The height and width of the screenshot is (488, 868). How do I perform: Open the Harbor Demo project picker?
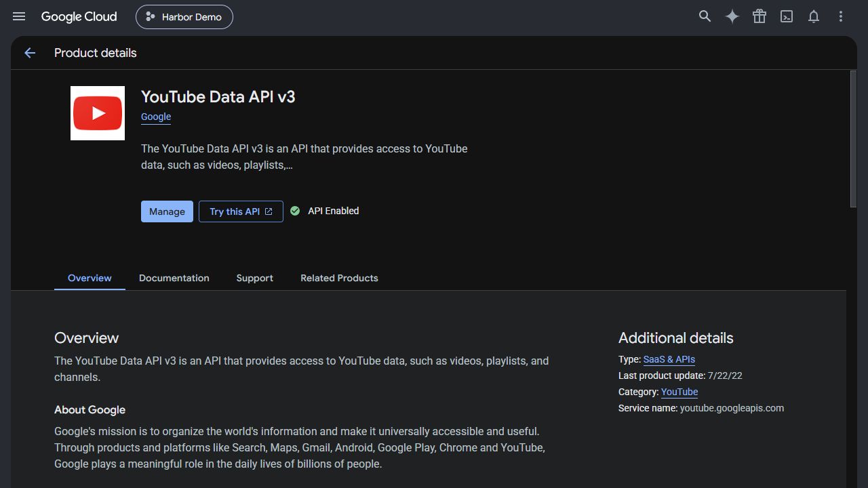click(184, 17)
